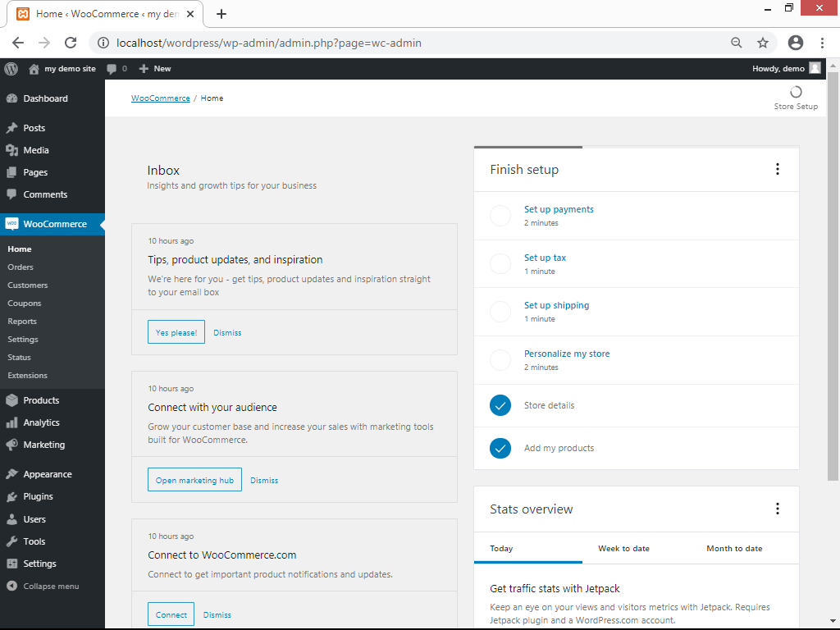Click the Appearance paintbrush icon
The width and height of the screenshot is (840, 630).
pos(11,474)
